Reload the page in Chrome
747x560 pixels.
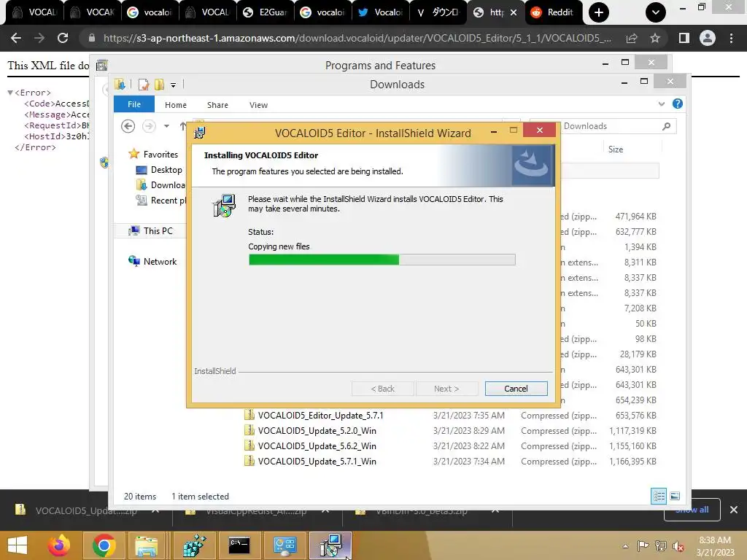point(63,38)
